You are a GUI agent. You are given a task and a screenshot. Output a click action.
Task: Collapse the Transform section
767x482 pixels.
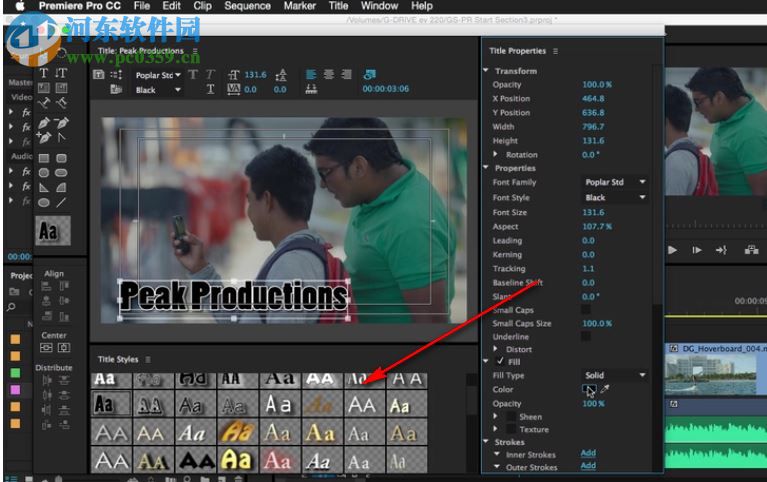(x=486, y=70)
